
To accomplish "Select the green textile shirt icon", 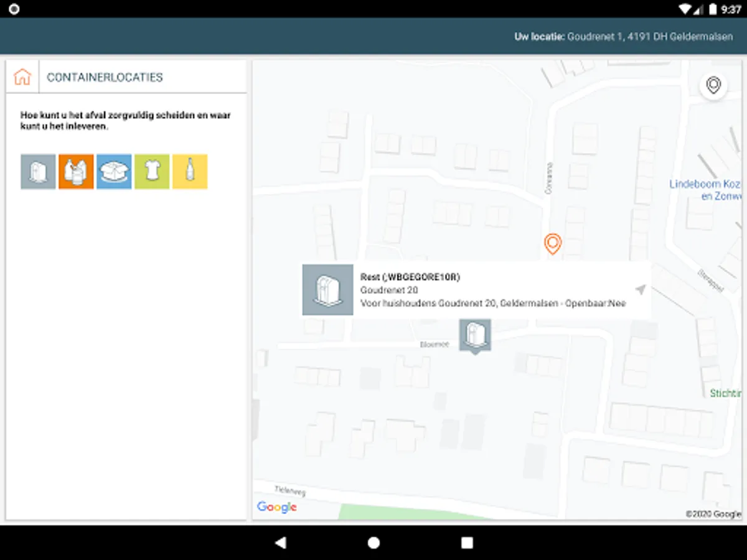I will coord(152,172).
